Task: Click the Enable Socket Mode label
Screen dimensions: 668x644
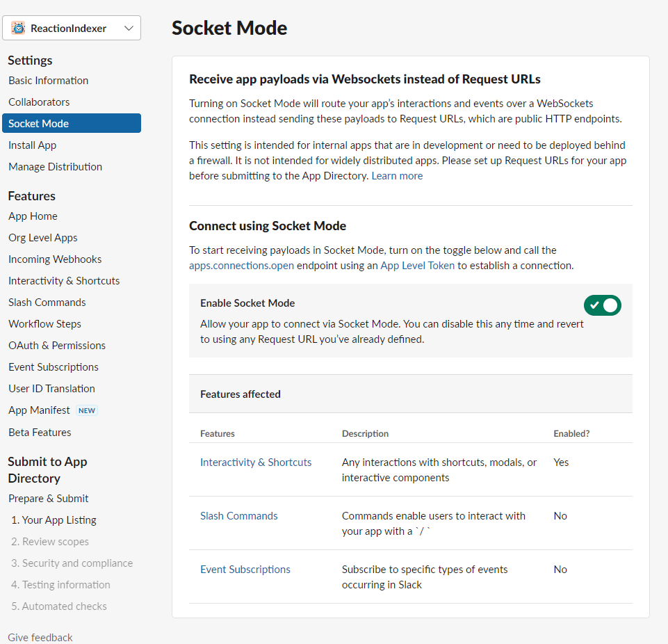Action: pos(247,303)
